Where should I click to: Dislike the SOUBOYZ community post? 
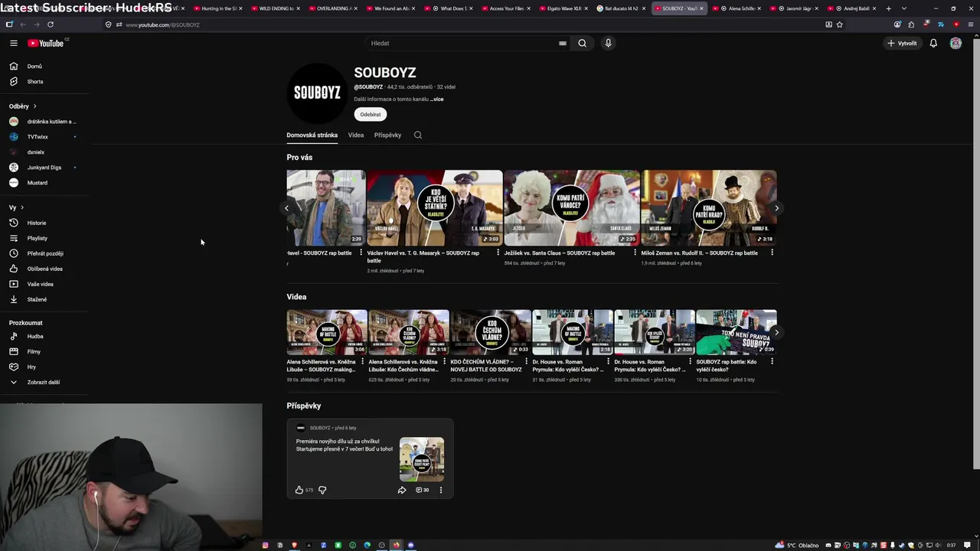coord(322,490)
